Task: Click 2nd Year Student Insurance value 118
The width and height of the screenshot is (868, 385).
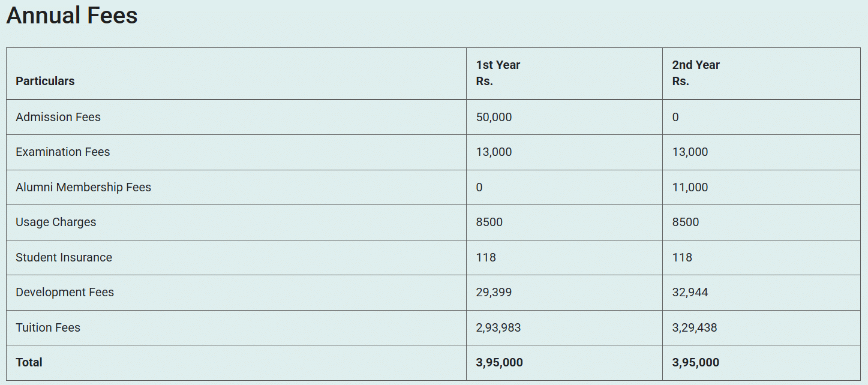Action: [x=682, y=257]
